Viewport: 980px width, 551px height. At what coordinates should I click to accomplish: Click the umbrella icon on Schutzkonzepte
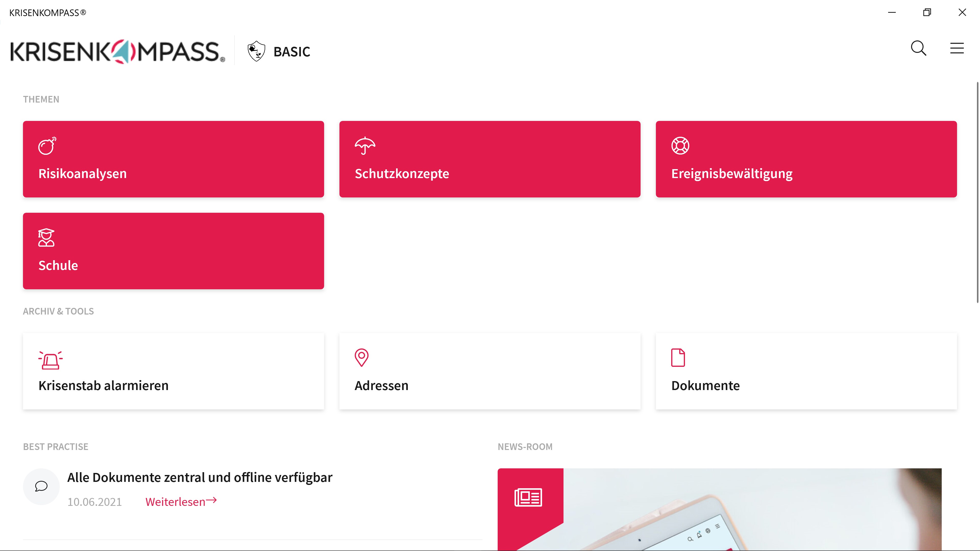point(364,146)
